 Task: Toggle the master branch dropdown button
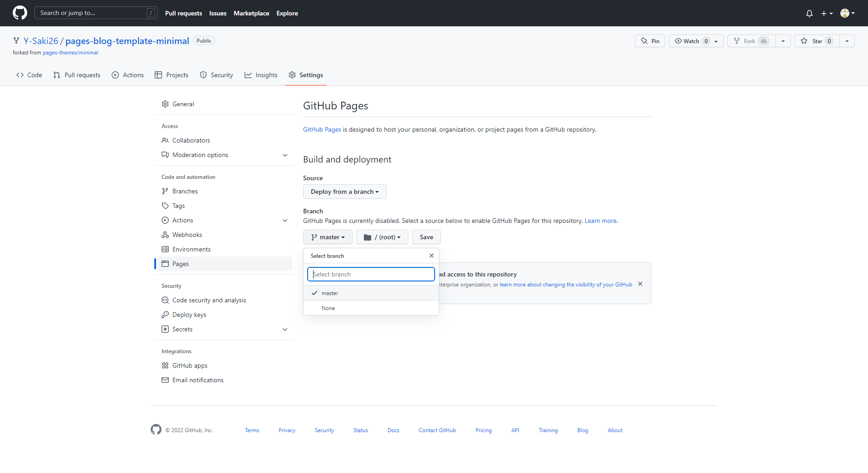(328, 237)
